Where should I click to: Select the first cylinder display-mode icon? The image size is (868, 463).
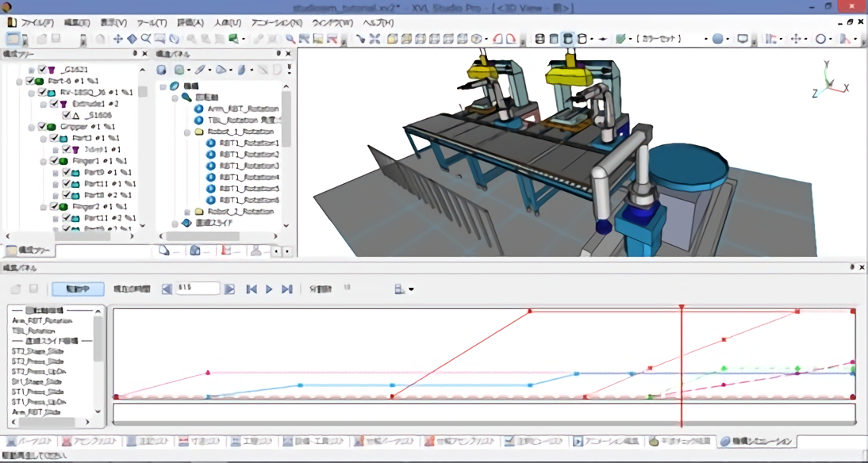pos(540,39)
